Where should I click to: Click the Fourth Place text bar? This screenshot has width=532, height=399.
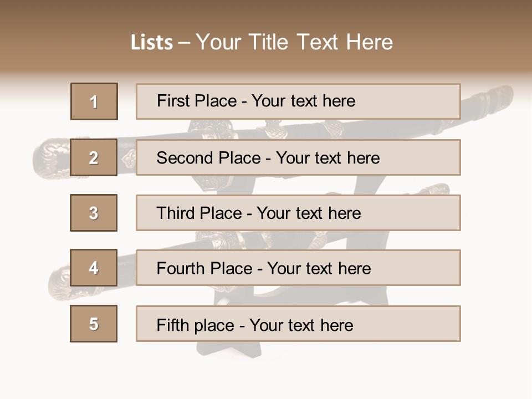tap(298, 268)
